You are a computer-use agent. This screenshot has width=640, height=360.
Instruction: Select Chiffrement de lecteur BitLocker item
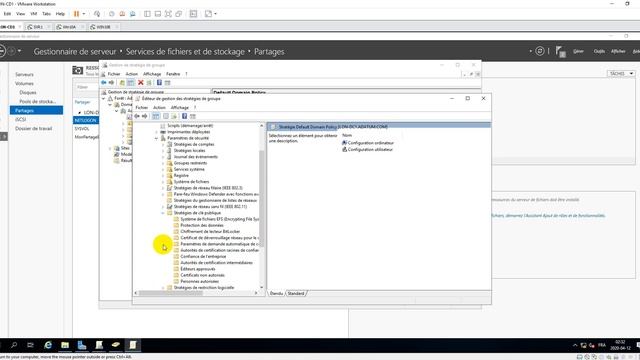tap(210, 231)
